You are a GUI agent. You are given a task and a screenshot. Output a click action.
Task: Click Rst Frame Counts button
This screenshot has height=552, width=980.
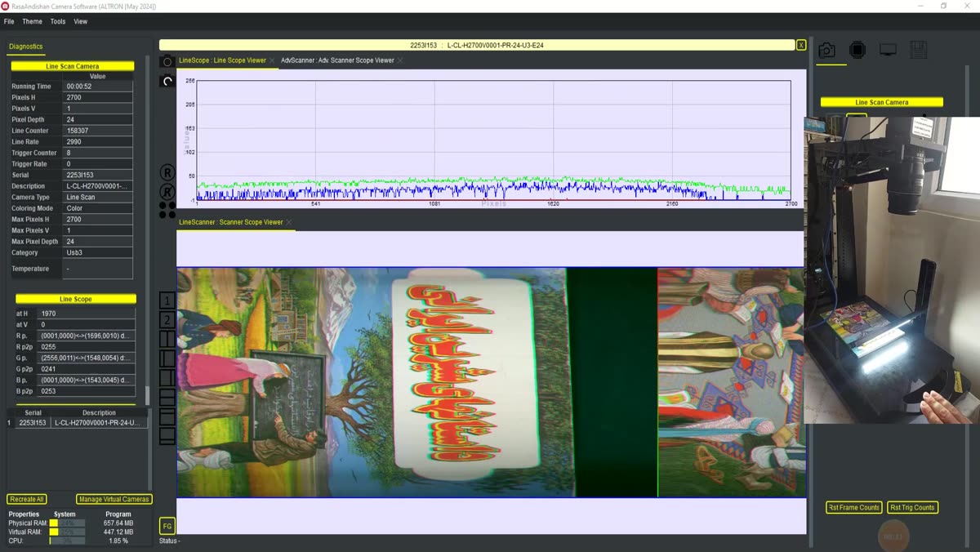coord(853,507)
